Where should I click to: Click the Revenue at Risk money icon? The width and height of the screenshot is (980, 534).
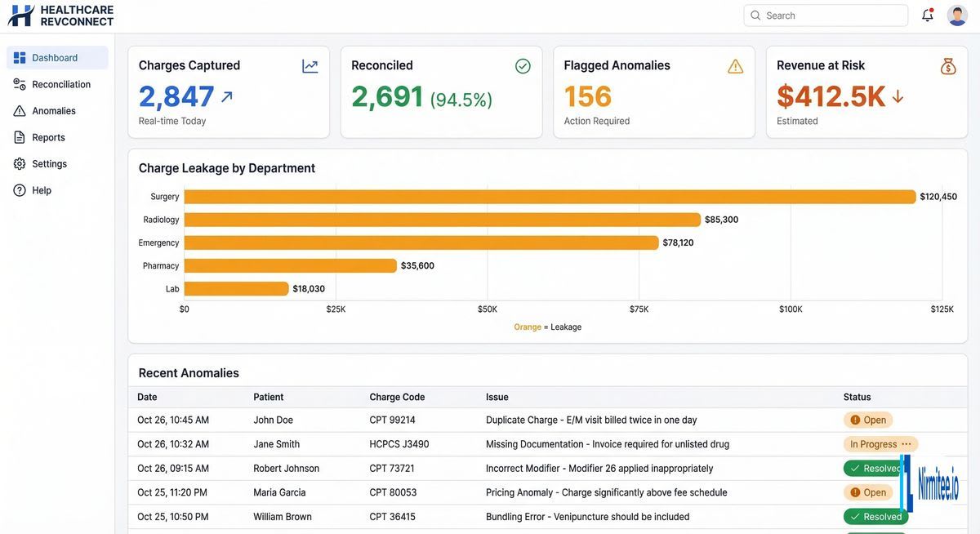[948, 65]
